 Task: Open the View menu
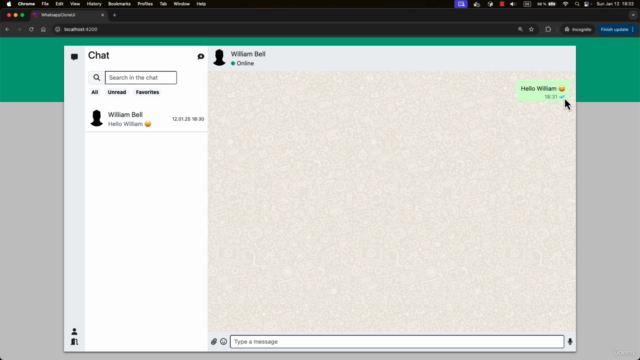75,4
